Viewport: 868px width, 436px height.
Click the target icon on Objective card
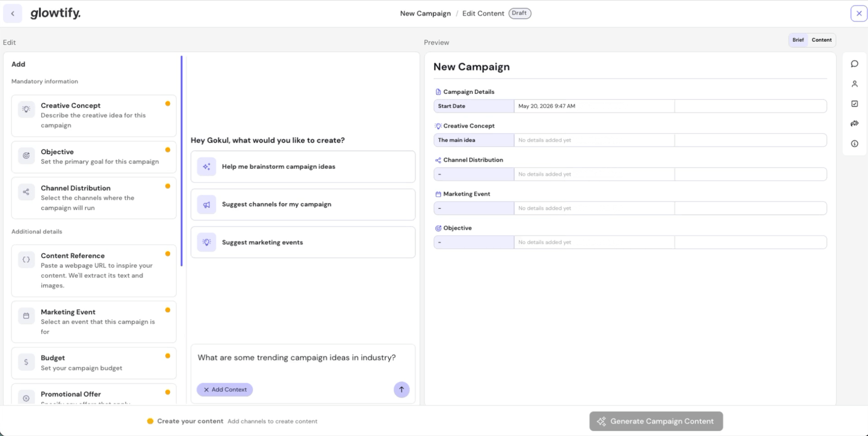click(x=26, y=156)
